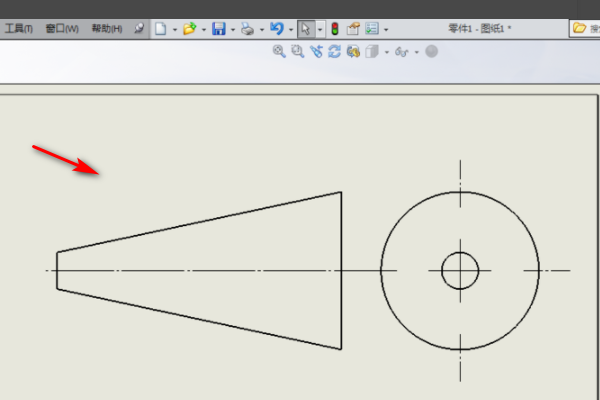
Task: Click the Zoom to Area icon
Action: point(297,52)
